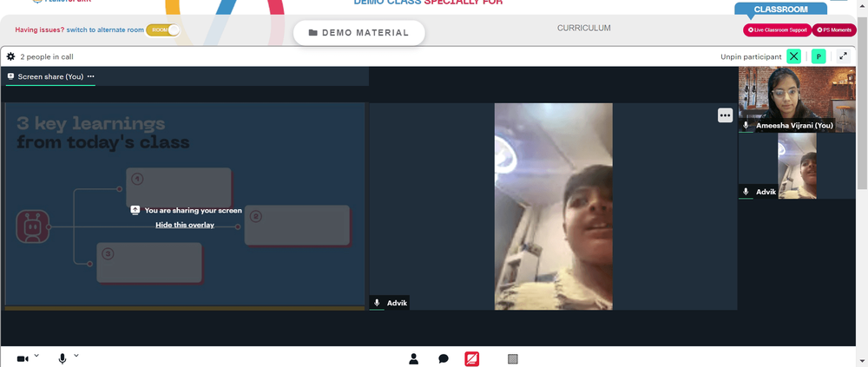Viewport: 868px width, 367px height.
Task: Click Advik's pinned main video
Action: (553, 206)
